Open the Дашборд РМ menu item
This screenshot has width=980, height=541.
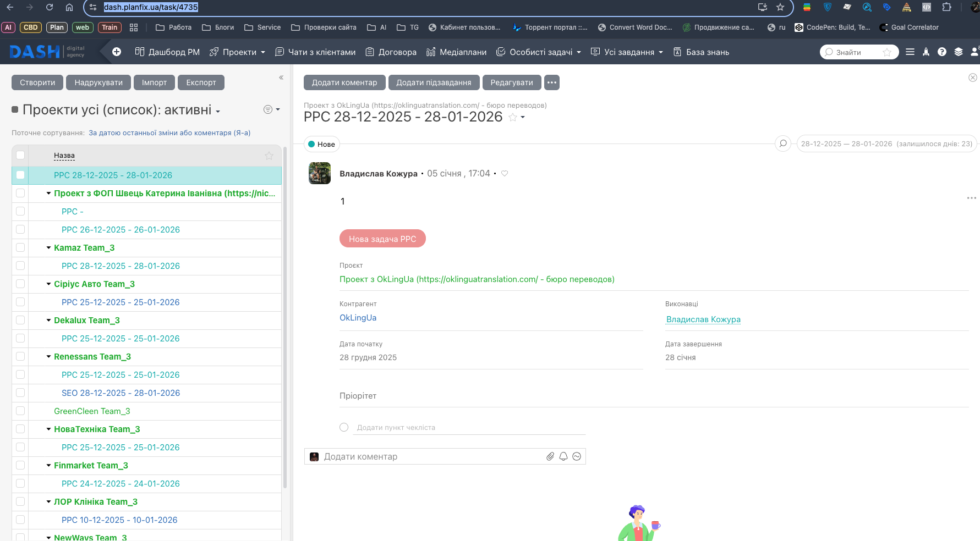pyautogui.click(x=168, y=52)
